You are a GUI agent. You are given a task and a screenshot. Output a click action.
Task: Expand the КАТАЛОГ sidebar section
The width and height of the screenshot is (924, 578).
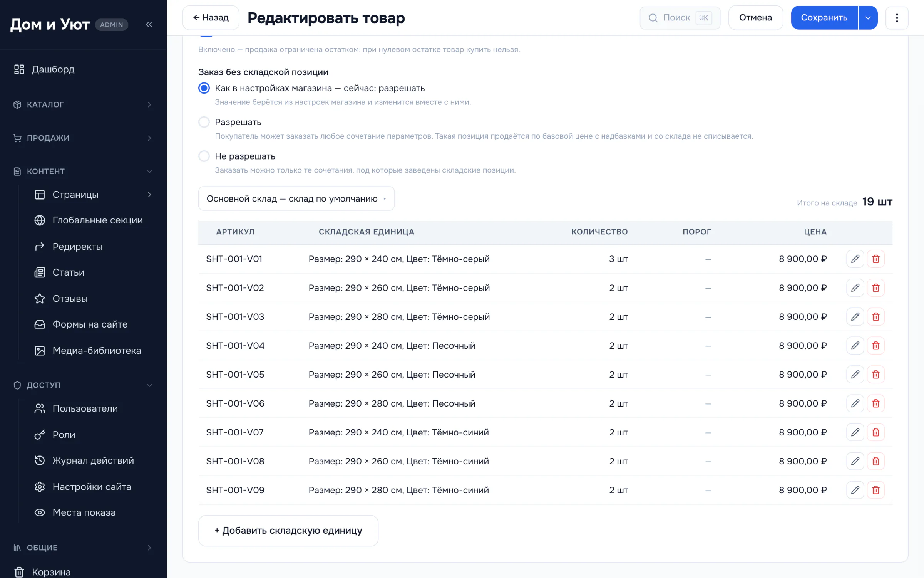84,105
